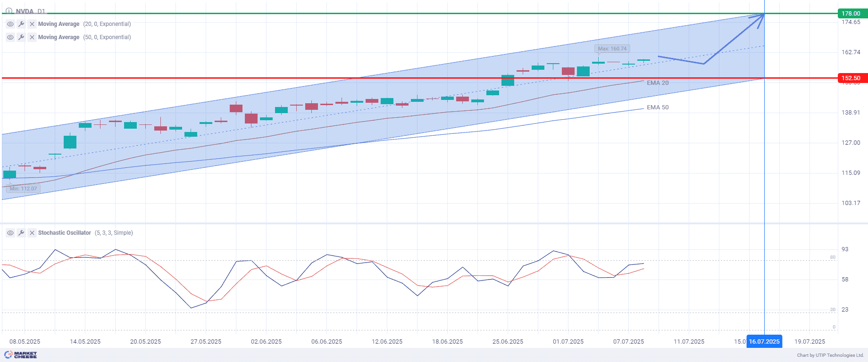Click the 103.17 price axis value

851,203
